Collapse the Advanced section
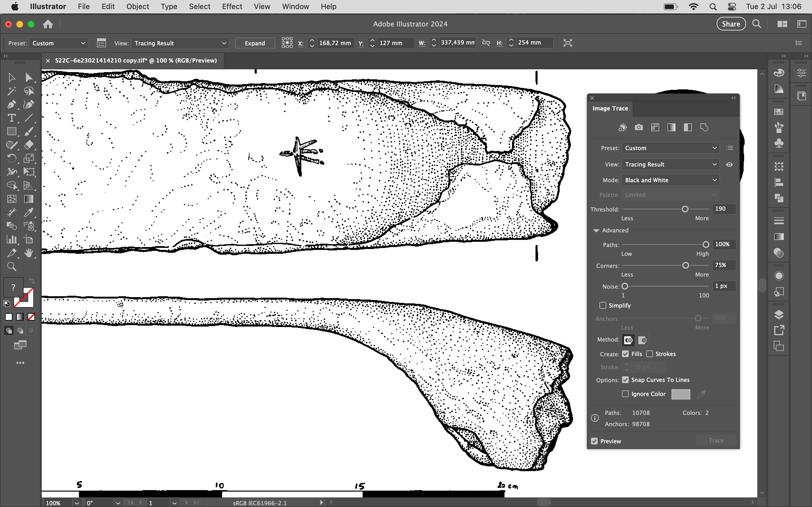This screenshot has width=812, height=507. point(596,230)
